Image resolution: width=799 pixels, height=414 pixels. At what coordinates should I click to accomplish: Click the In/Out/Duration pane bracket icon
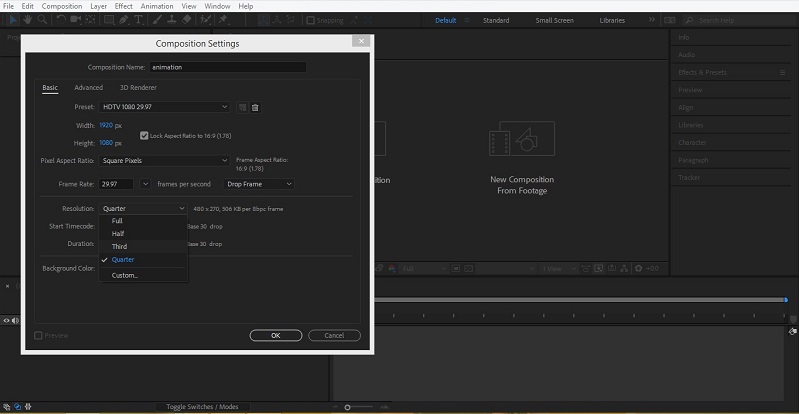28,406
